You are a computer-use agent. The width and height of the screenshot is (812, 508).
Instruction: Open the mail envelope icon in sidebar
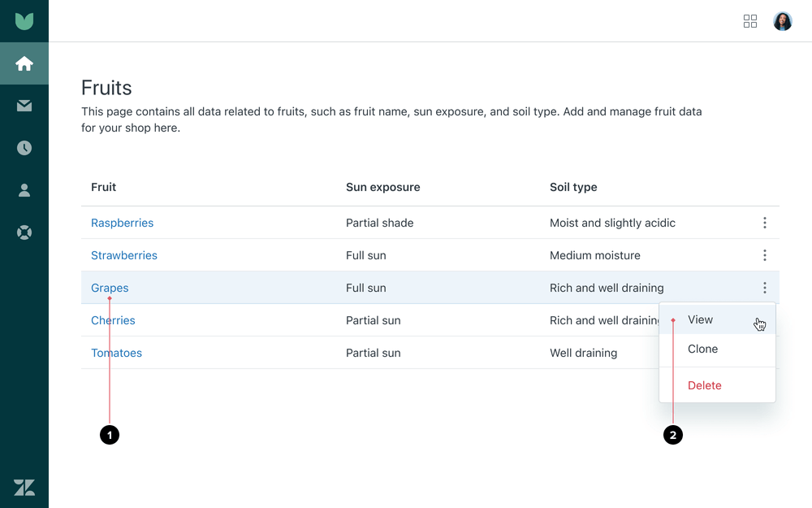coord(24,106)
